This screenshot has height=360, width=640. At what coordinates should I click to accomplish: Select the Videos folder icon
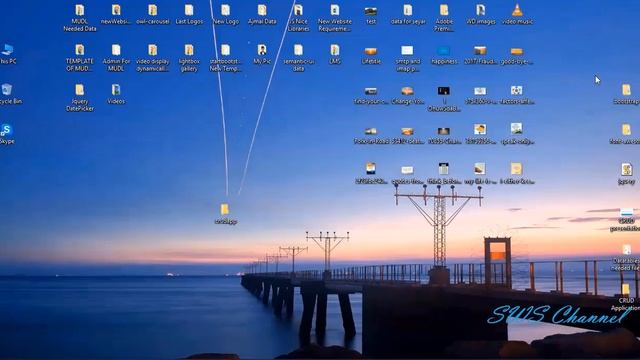click(x=116, y=94)
